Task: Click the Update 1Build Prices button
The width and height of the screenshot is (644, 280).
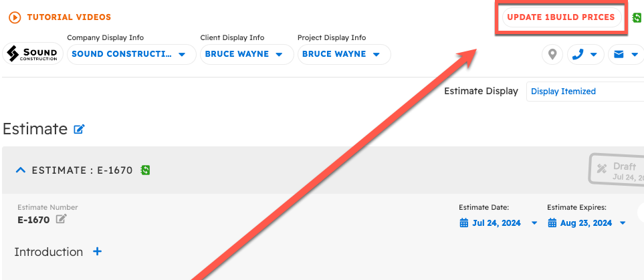Action: pos(560,17)
